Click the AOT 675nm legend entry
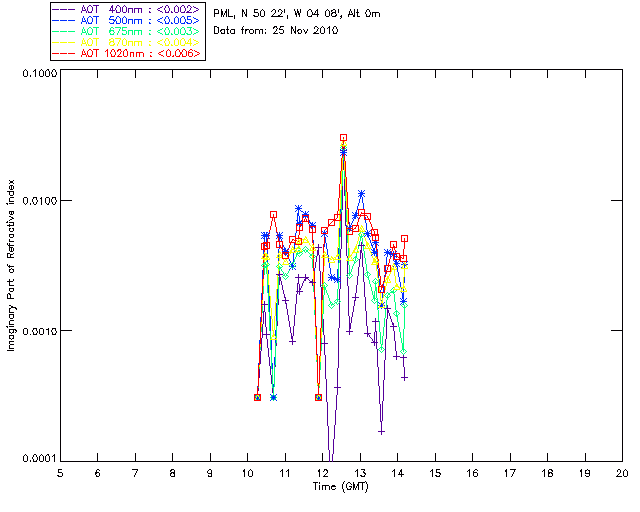 [x=126, y=31]
